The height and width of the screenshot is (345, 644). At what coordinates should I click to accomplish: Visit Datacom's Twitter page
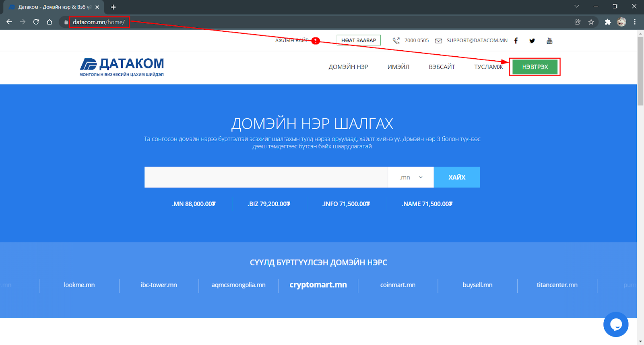click(x=532, y=41)
